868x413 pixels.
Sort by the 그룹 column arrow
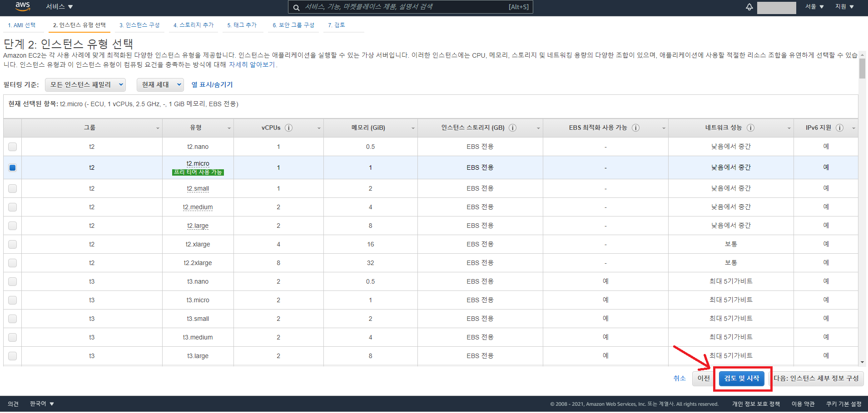pyautogui.click(x=158, y=128)
